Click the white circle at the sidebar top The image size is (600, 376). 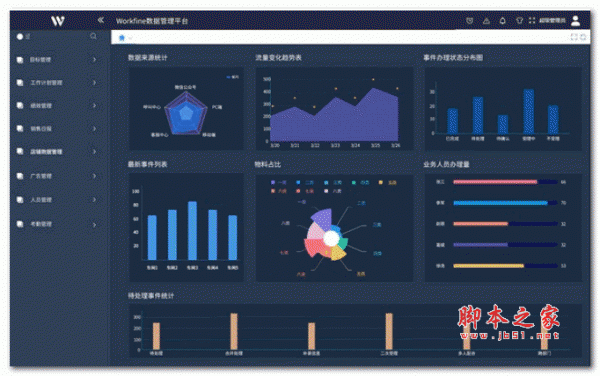[x=20, y=36]
